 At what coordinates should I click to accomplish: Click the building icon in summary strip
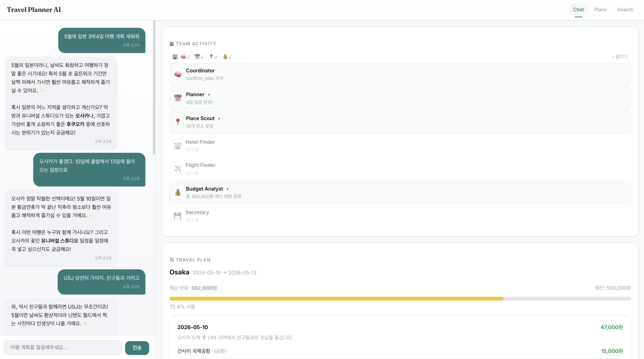tap(175, 57)
